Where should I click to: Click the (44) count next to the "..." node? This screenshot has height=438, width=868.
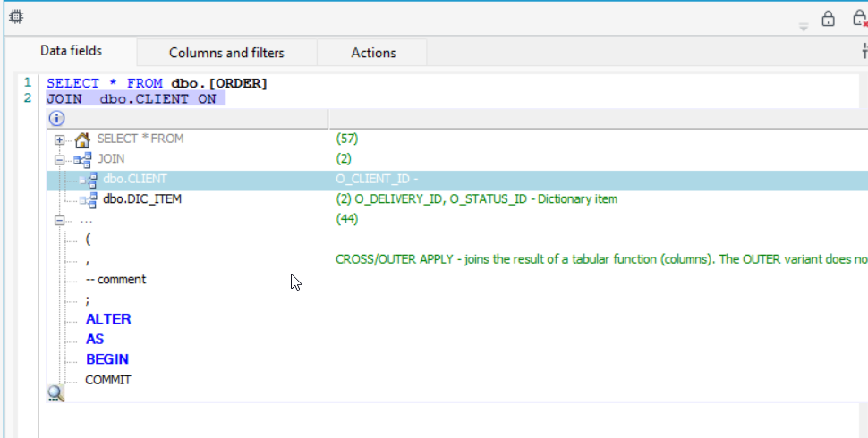tap(347, 219)
